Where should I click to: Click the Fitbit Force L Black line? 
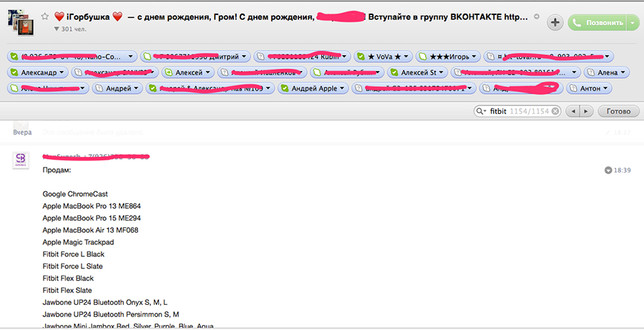(x=74, y=254)
